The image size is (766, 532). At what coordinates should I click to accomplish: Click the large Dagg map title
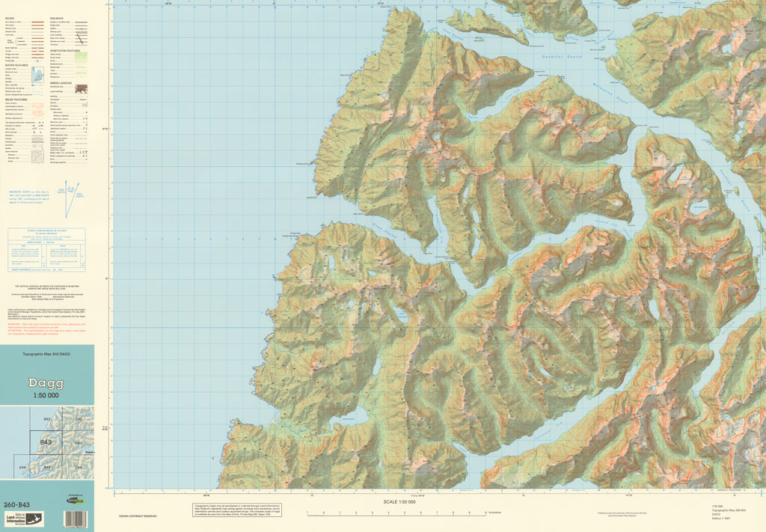click(47, 383)
